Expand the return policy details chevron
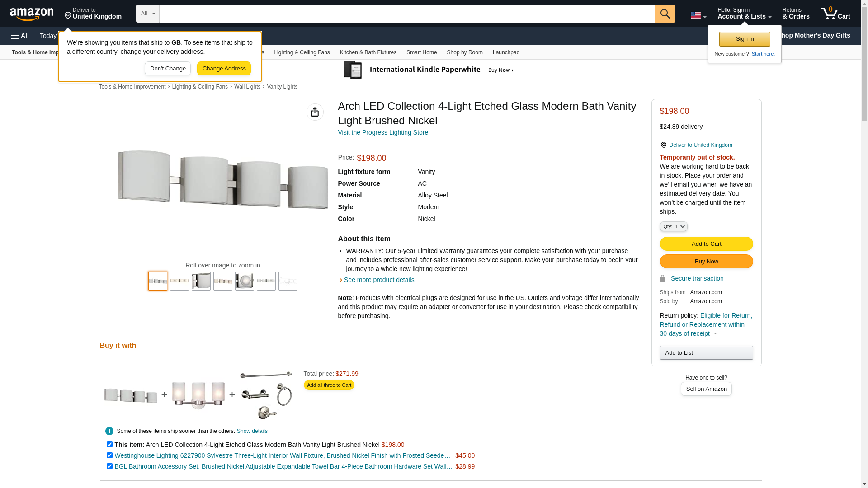This screenshot has height=488, width=868. [x=715, y=334]
